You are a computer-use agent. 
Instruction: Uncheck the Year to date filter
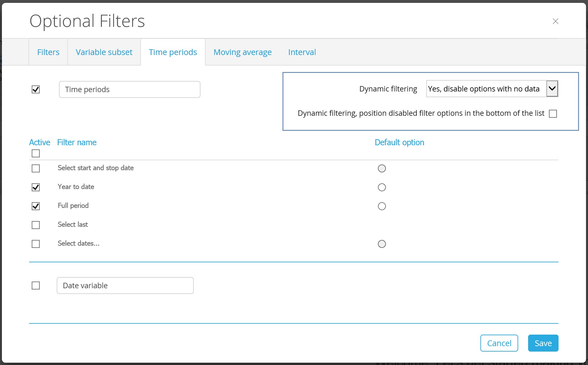[36, 187]
